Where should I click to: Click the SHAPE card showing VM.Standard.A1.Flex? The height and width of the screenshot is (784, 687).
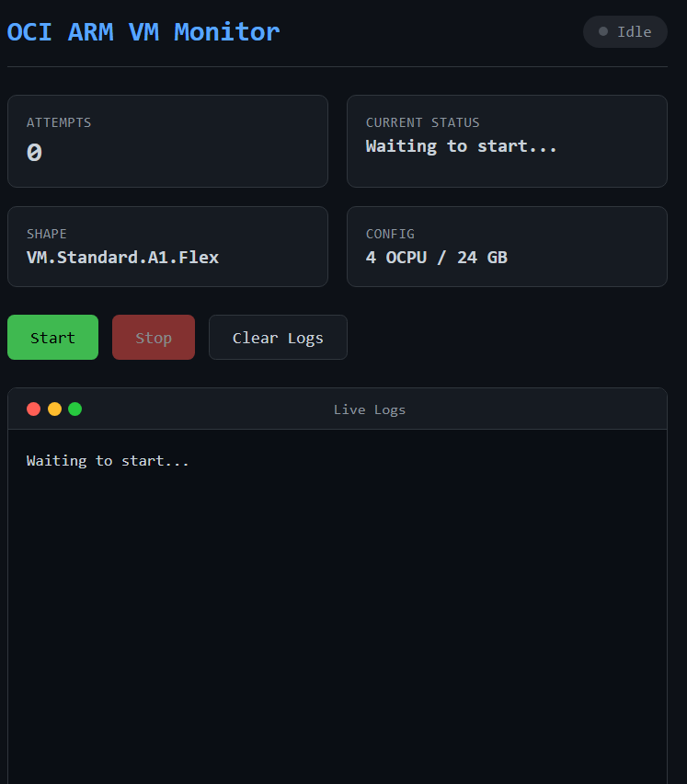[167, 246]
